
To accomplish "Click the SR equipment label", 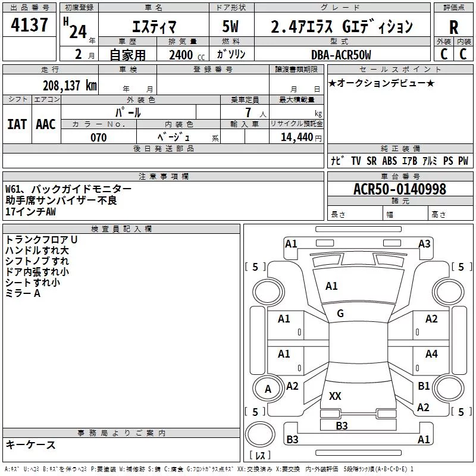I will pos(371,161).
